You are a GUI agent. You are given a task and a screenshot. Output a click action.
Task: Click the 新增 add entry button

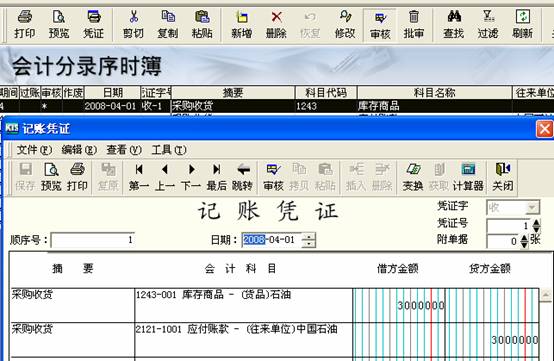coord(242,24)
